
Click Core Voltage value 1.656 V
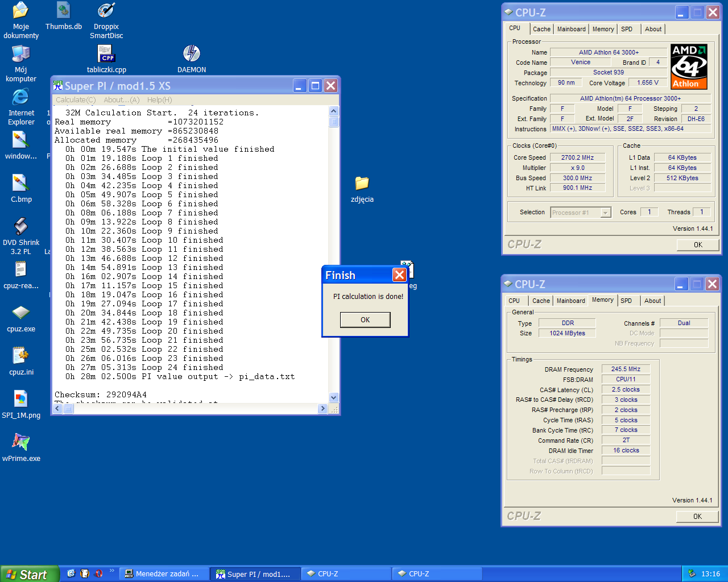648,82
